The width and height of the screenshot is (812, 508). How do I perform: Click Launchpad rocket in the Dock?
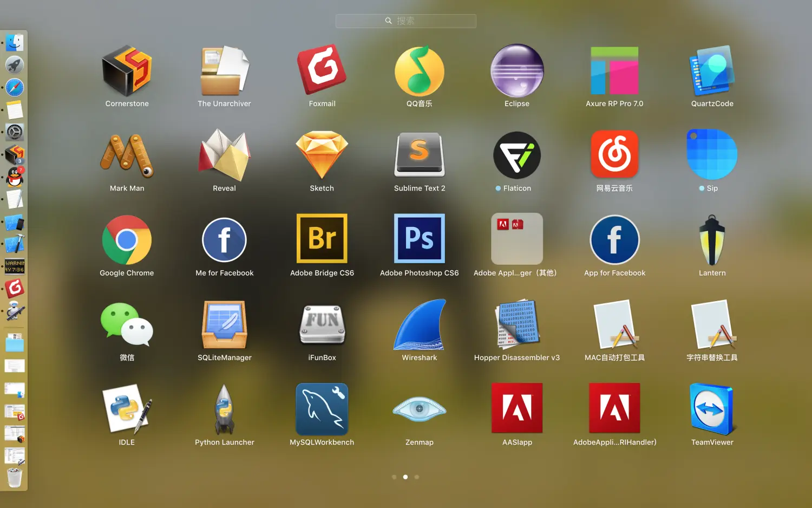[15, 65]
